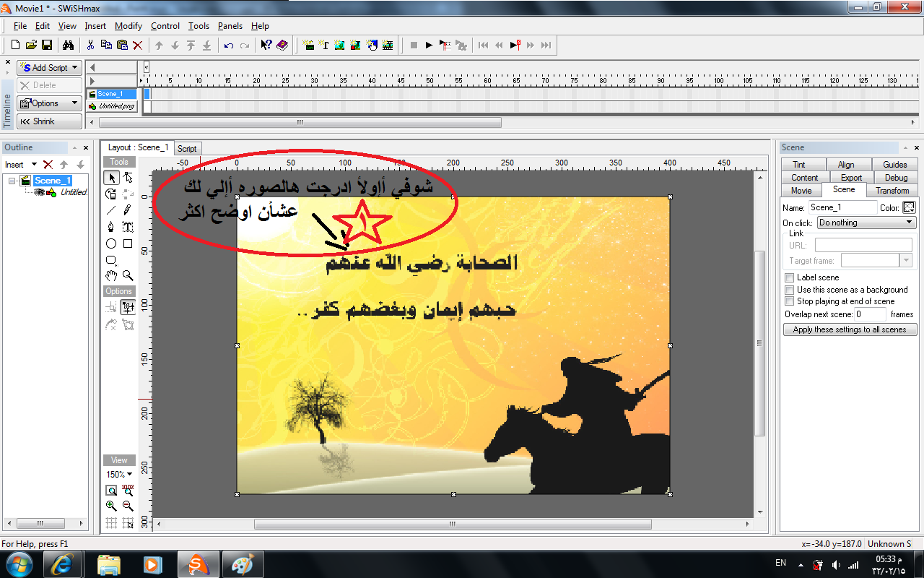This screenshot has height=578, width=924.
Task: Open the On click dropdown
Action: click(866, 223)
